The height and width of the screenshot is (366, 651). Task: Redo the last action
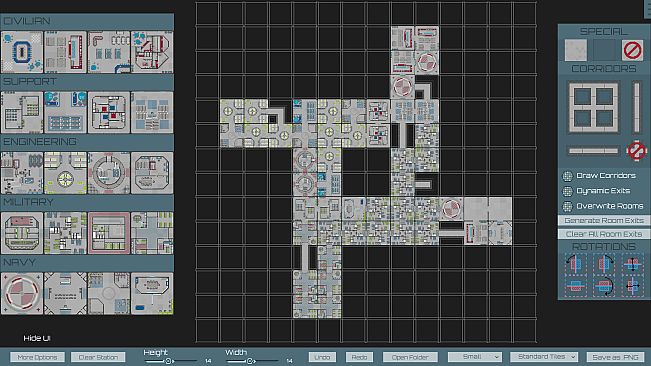359,357
